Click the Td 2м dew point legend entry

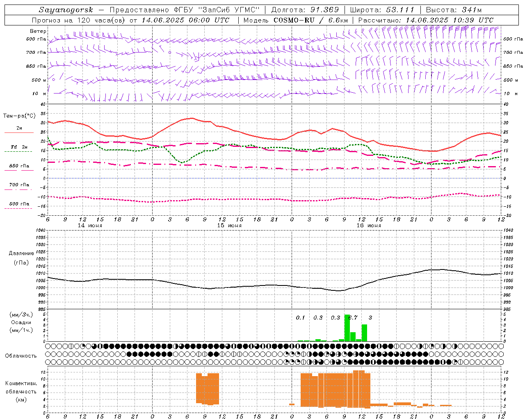coord(19,147)
